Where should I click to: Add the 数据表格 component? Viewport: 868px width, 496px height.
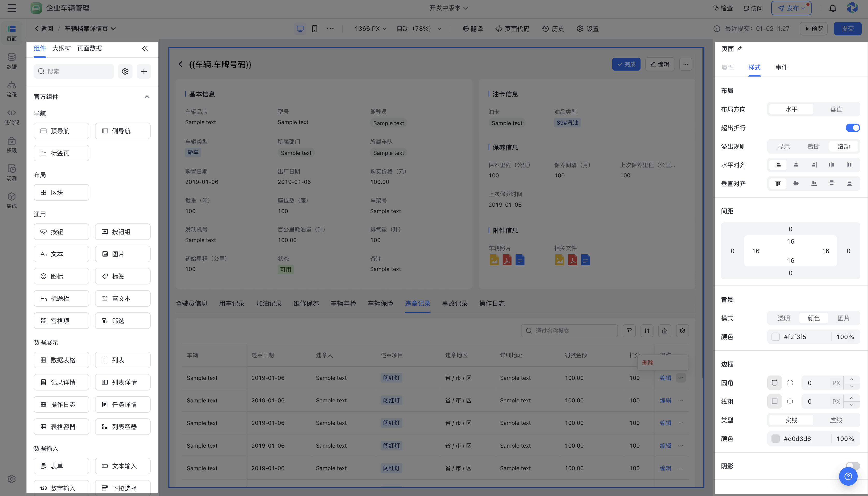pos(61,360)
